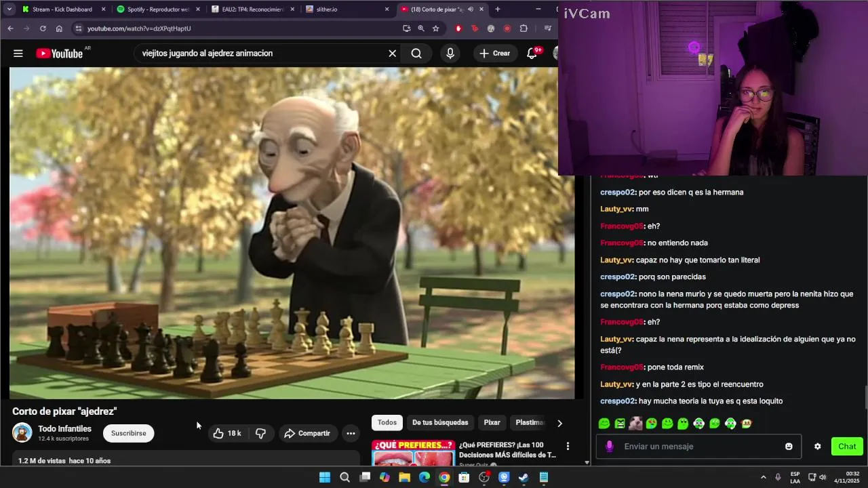This screenshot has width=868, height=488.
Task: Bookmark this page with the star
Action: point(435,28)
